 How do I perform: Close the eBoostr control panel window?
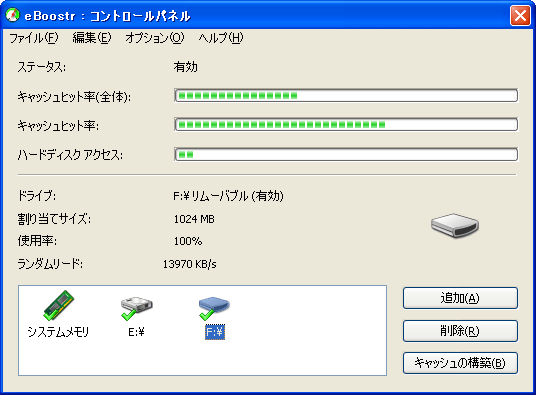pos(520,16)
